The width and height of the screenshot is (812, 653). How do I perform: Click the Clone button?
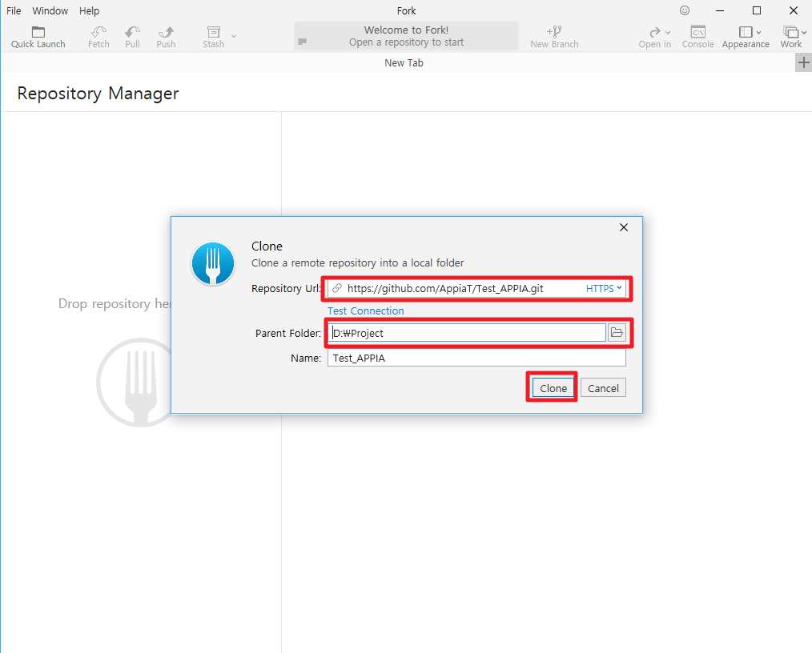(553, 388)
